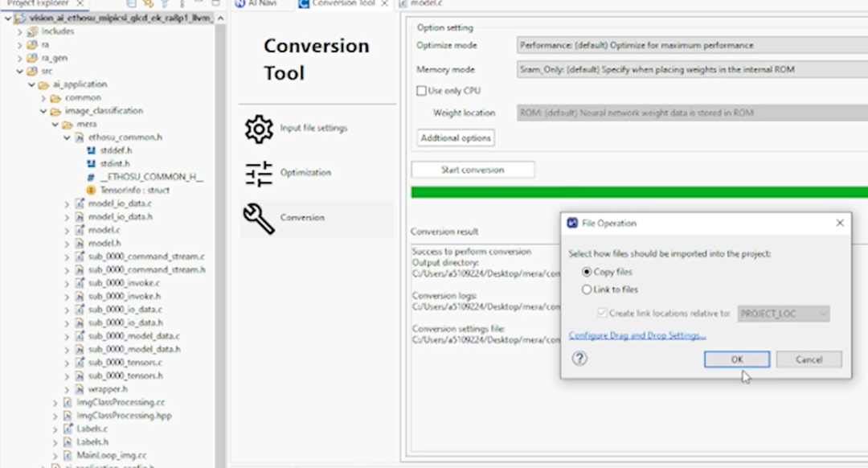868x468 pixels.
Task: Select the Link to files radio button
Action: coord(587,289)
